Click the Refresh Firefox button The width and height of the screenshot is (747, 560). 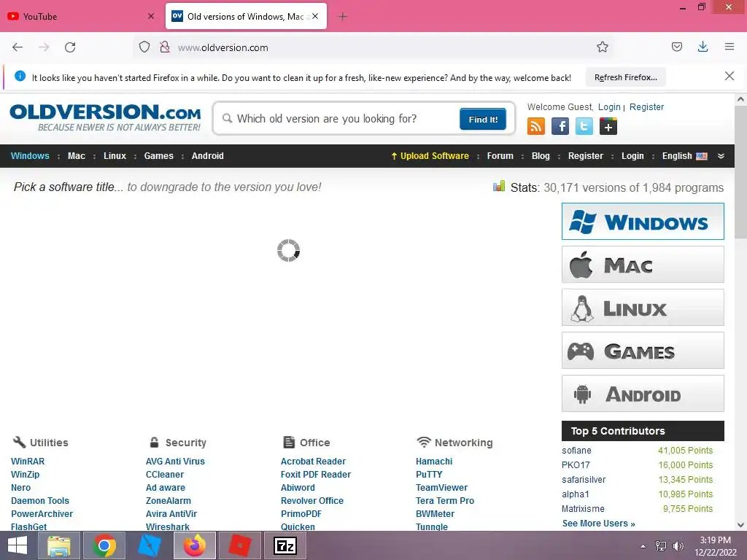tap(625, 77)
